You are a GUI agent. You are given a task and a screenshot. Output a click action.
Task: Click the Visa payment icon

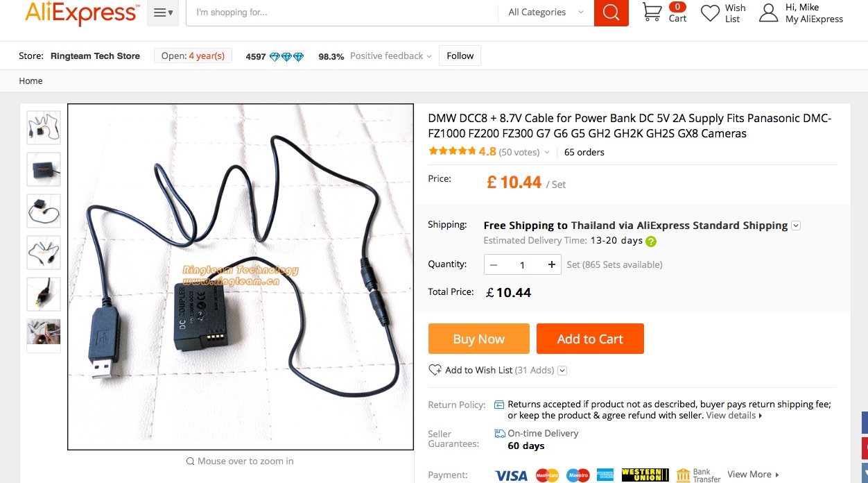click(x=511, y=475)
